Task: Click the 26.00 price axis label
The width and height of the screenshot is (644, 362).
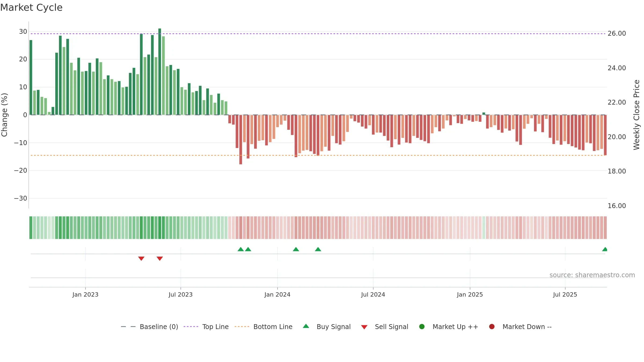Action: click(x=617, y=34)
